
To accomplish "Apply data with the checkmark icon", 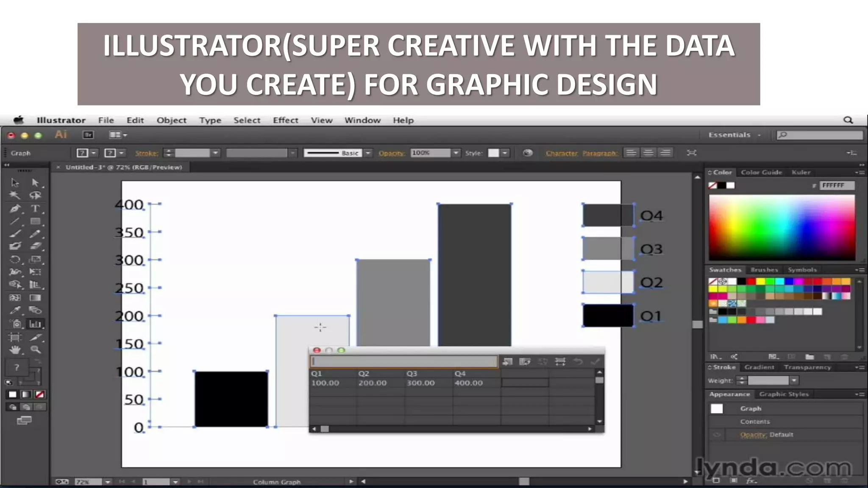I will 595,361.
